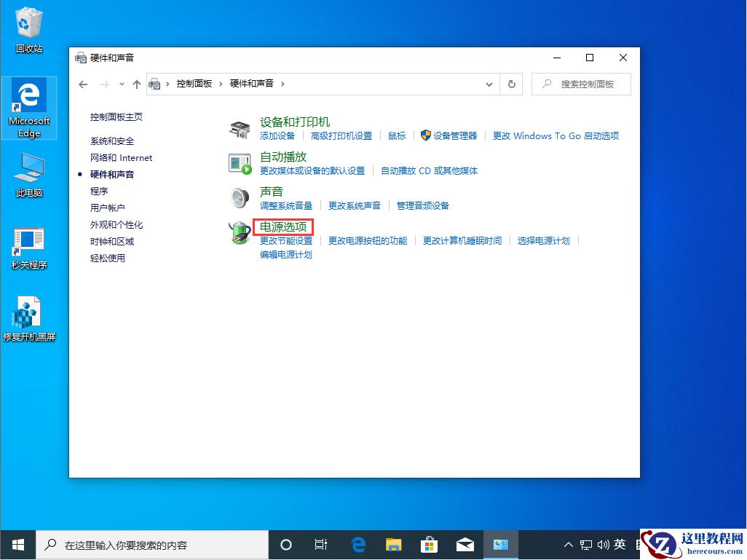Screen dimensions: 747x560
Task: Expand hidden icons in the system tray
Action: 567,544
